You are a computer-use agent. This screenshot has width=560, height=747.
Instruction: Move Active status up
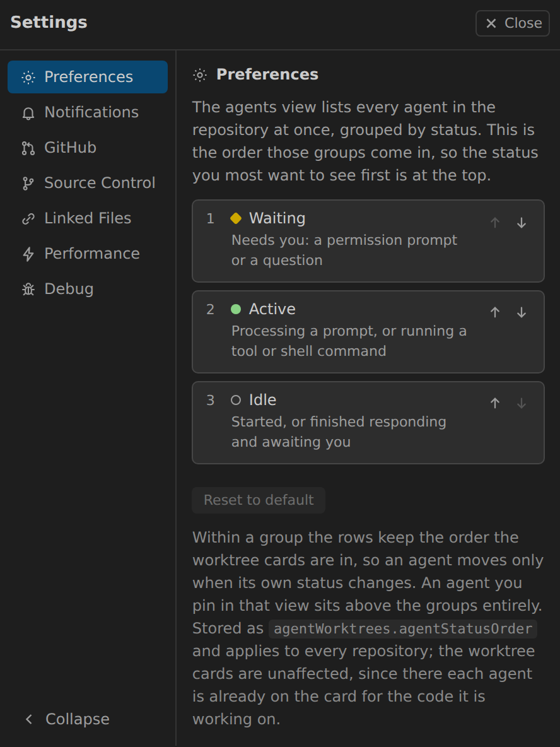[x=495, y=312]
